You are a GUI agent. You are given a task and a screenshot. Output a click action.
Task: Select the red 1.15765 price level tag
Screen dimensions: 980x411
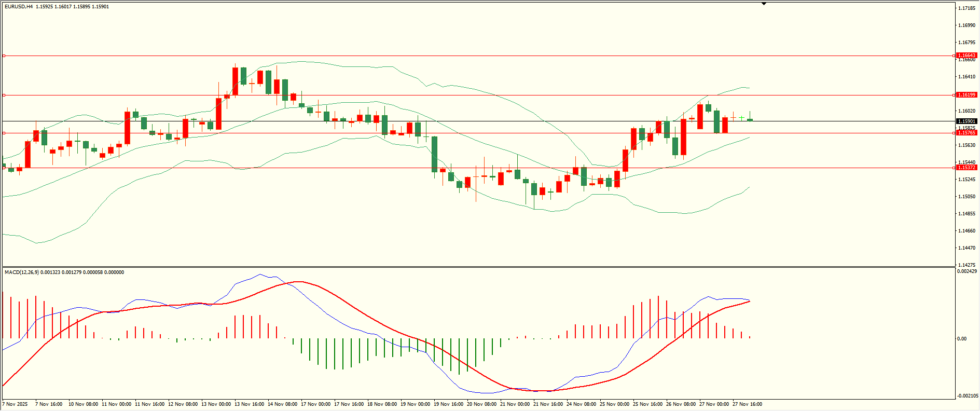coord(966,133)
